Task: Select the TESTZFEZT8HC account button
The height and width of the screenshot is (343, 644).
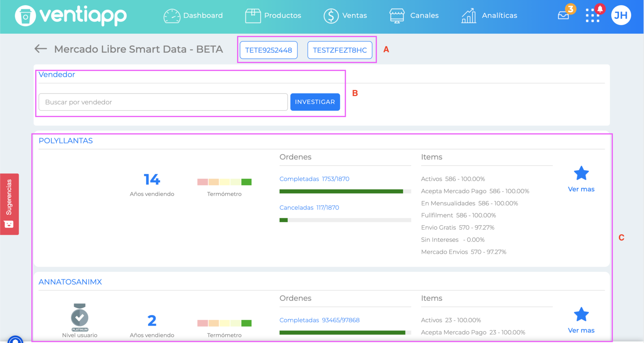Action: pyautogui.click(x=340, y=50)
